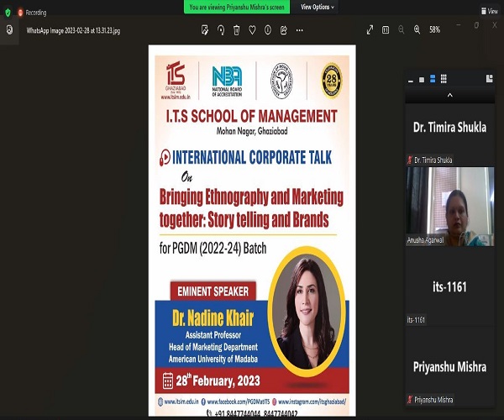Click the video panel pop-out corner icon
This screenshot has height=420, width=504.
click(x=489, y=78)
